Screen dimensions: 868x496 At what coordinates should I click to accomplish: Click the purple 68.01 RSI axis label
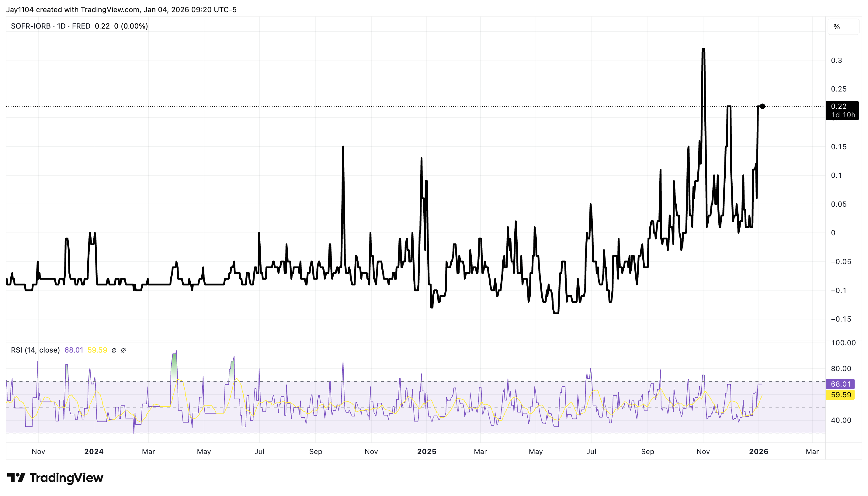pos(840,384)
